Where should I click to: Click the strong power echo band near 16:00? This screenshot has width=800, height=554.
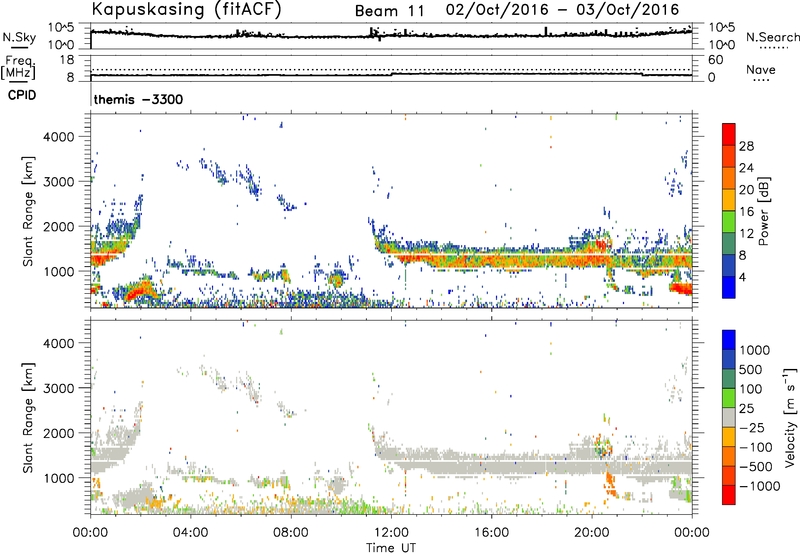point(491,260)
